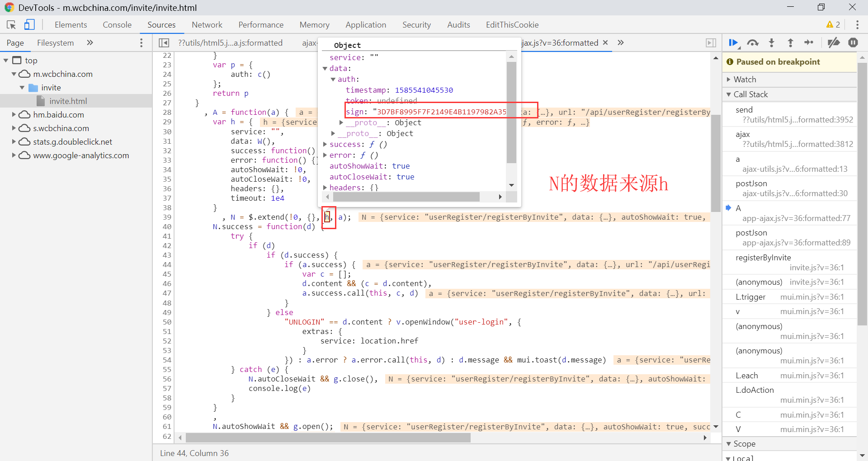Image resolution: width=868 pixels, height=461 pixels.
Task: Click the Step button
Action: 809,43
